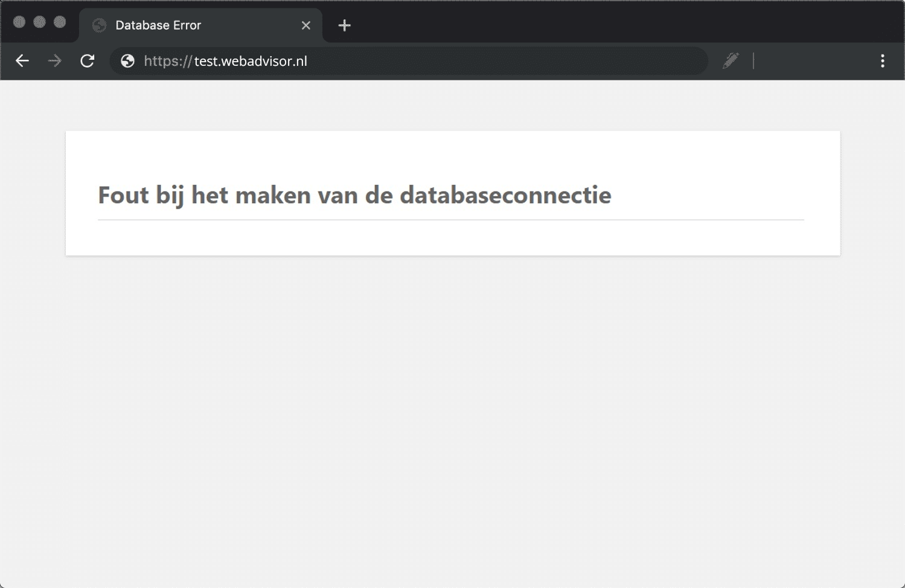Click the white error card area

point(453,241)
